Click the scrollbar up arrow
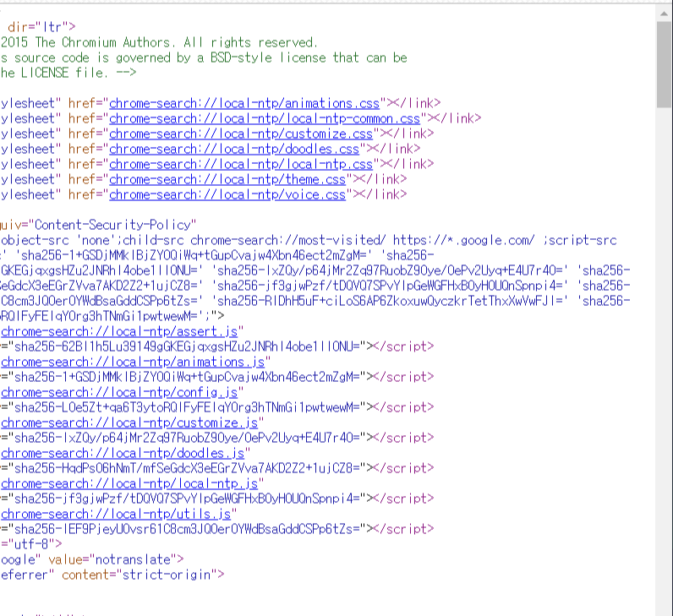This screenshot has width=673, height=616. pos(664,14)
